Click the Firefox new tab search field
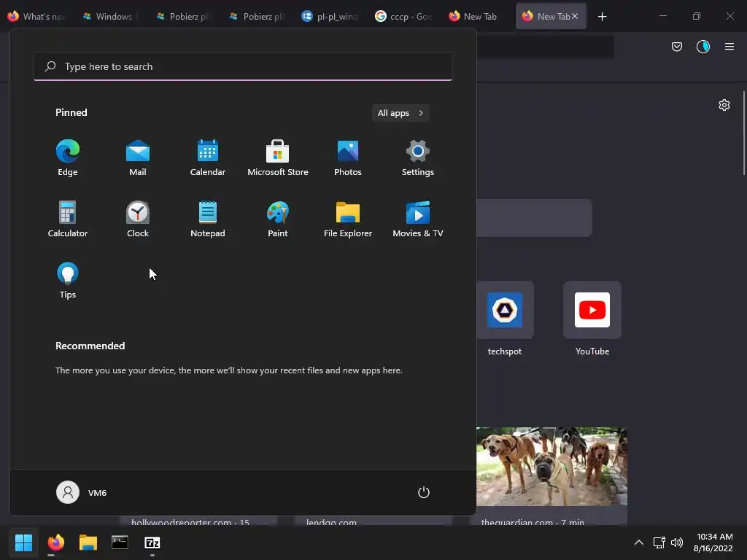Image resolution: width=747 pixels, height=560 pixels. 534,217
